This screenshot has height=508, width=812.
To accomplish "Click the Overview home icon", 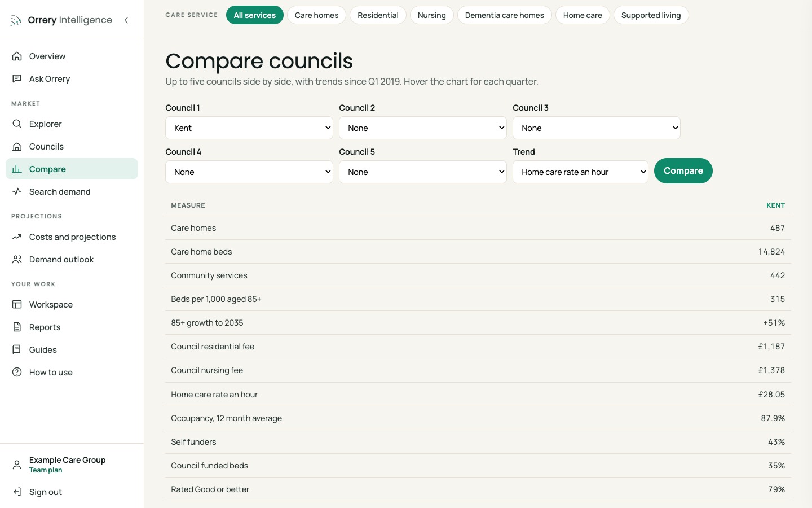I will 17,56.
